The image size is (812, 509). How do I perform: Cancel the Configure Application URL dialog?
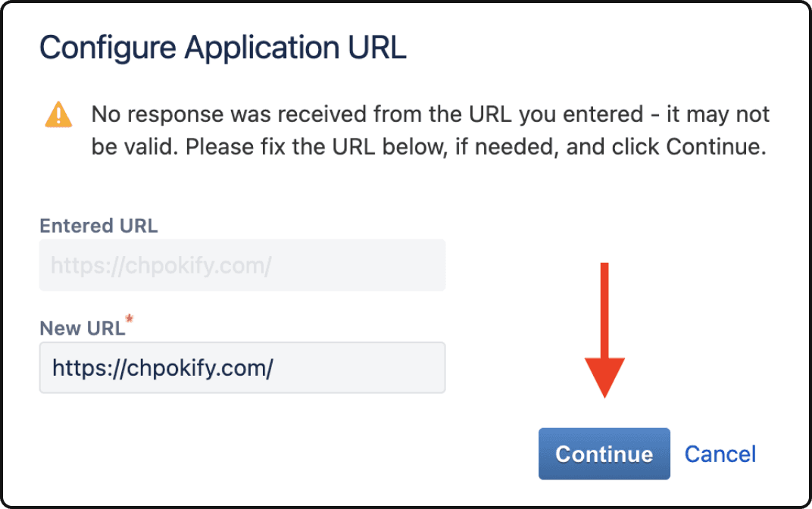coord(720,454)
